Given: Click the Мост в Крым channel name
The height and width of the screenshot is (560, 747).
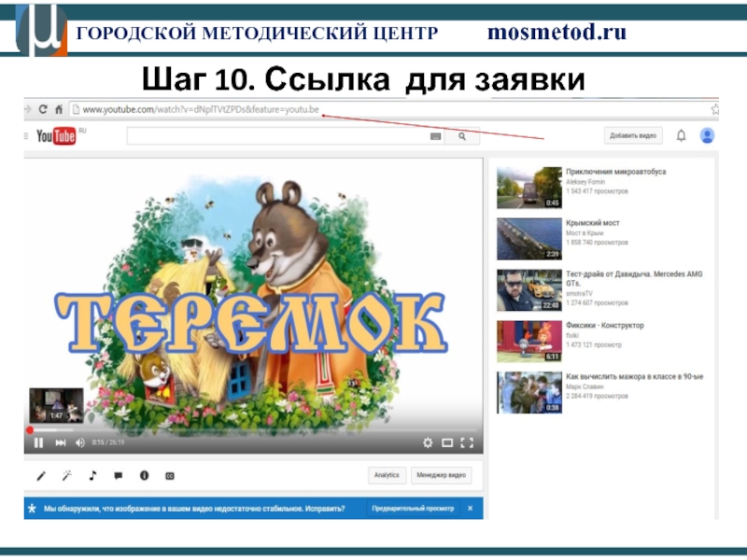Looking at the screenshot, I should [585, 233].
